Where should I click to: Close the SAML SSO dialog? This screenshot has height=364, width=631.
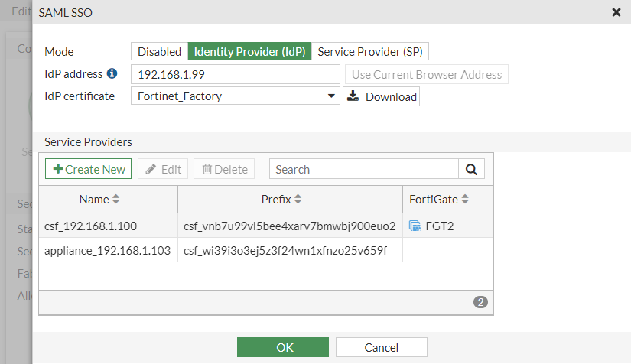[x=616, y=12]
